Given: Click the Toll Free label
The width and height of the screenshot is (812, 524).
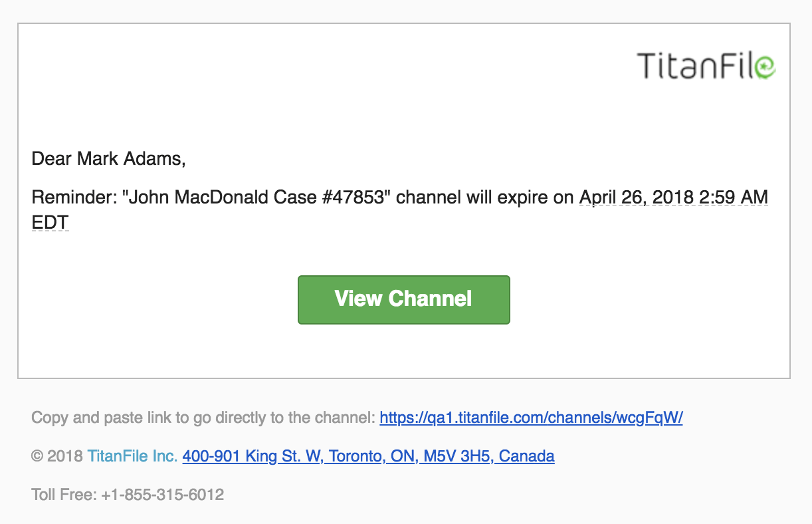Looking at the screenshot, I should [x=64, y=495].
